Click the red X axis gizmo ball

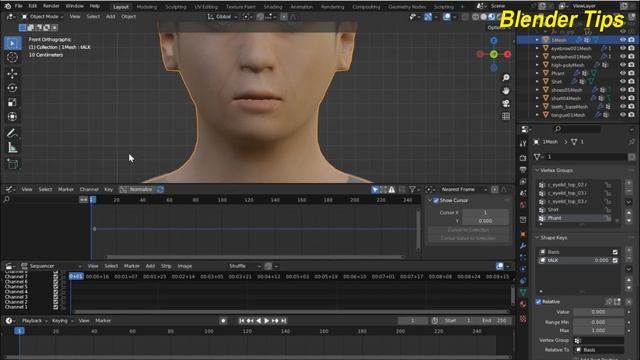pyautogui.click(x=507, y=54)
